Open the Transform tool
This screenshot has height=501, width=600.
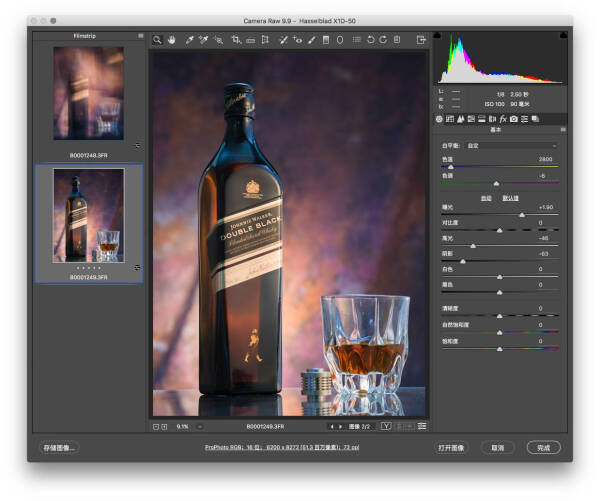point(265,39)
